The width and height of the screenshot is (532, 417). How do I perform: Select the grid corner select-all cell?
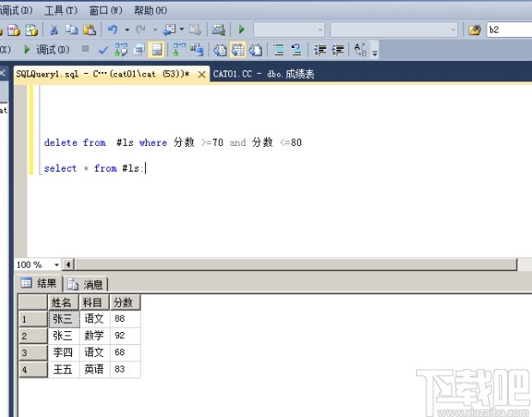pyautogui.click(x=33, y=303)
